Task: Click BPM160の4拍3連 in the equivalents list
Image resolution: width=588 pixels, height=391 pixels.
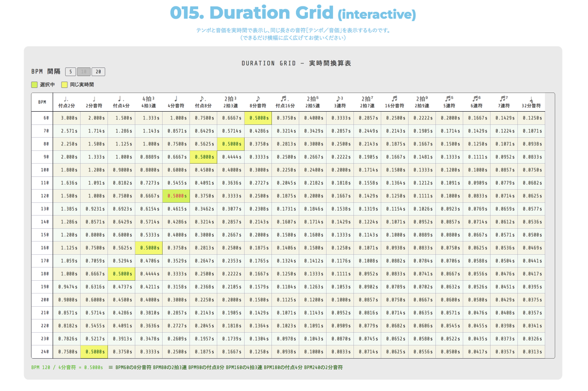Action: pyautogui.click(x=244, y=367)
